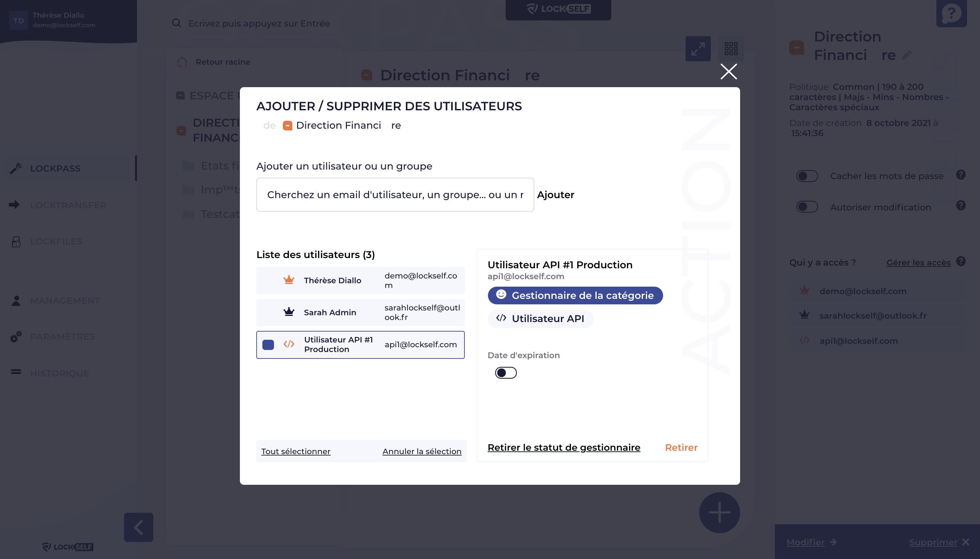Screen dimensions: 980x559
Task: Click the user or group search field
Action: [x=395, y=195]
